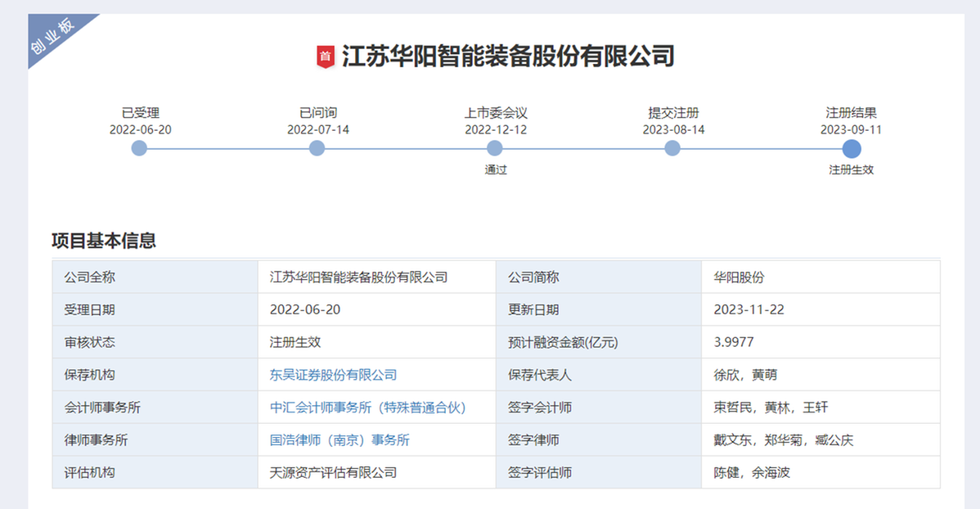Click the 已问询 stage label
Screen dimensions: 980x509
tap(318, 113)
